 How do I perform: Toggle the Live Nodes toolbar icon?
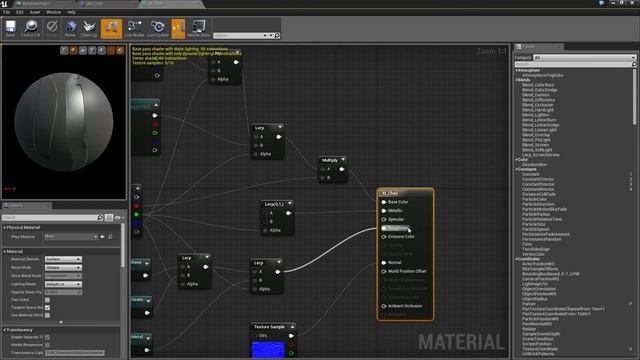(134, 28)
